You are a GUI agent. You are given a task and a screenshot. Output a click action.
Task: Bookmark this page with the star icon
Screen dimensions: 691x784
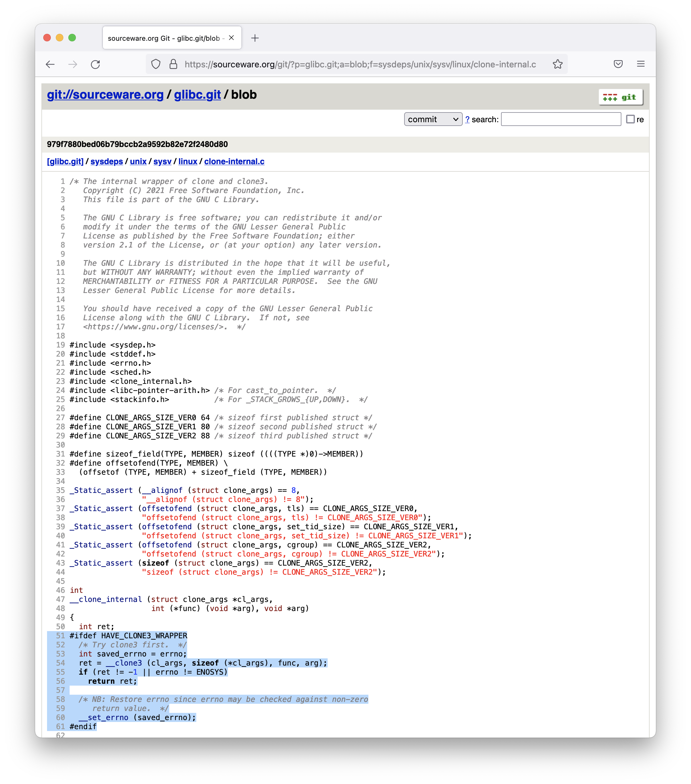coord(557,64)
